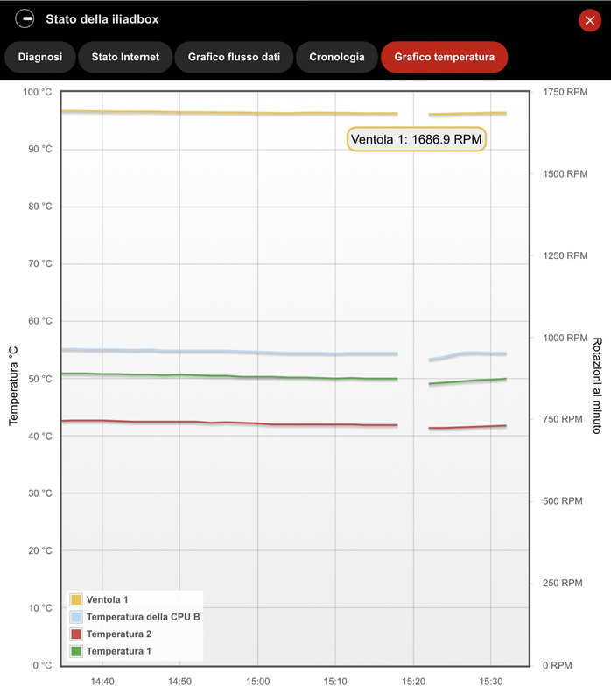Click the Temperatura 1 legend label

[119, 651]
